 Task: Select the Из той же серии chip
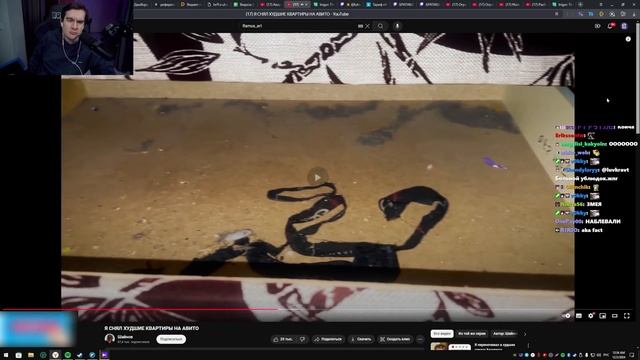click(x=472, y=333)
